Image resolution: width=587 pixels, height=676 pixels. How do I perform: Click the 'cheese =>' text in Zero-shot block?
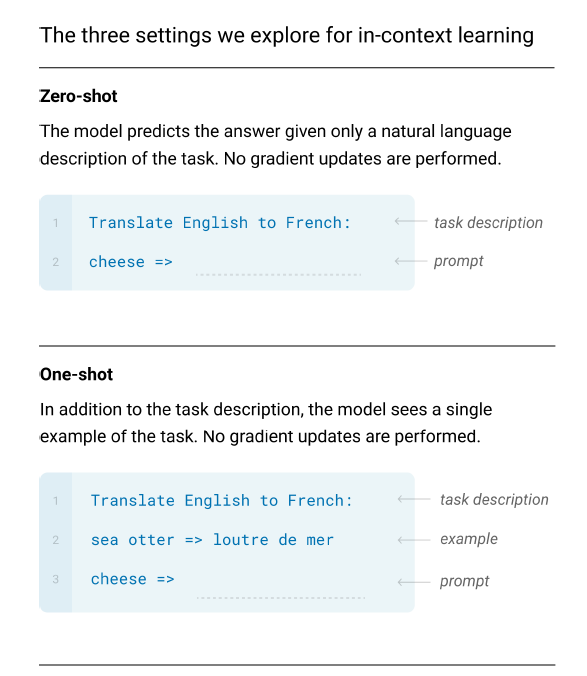[131, 262]
